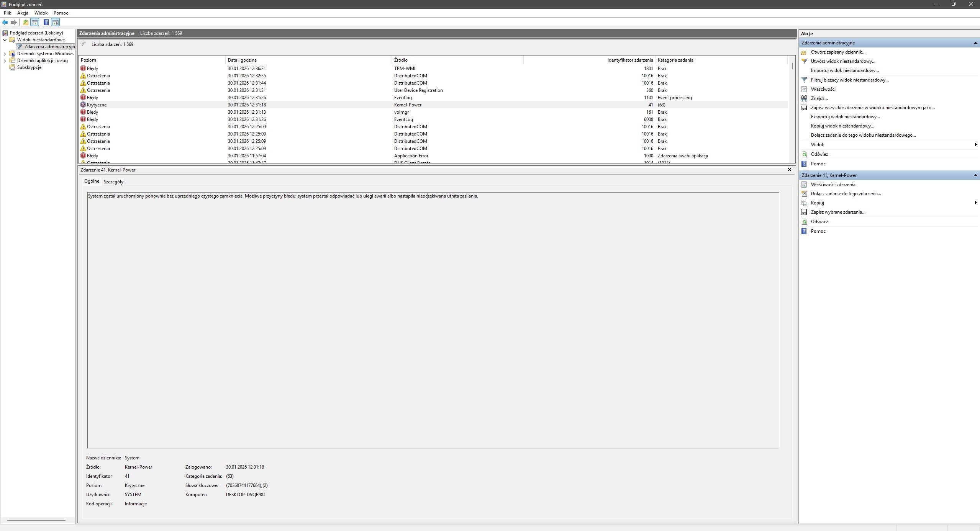
Task: Click Filtruj bieżący widok niestandardowy link
Action: click(849, 80)
